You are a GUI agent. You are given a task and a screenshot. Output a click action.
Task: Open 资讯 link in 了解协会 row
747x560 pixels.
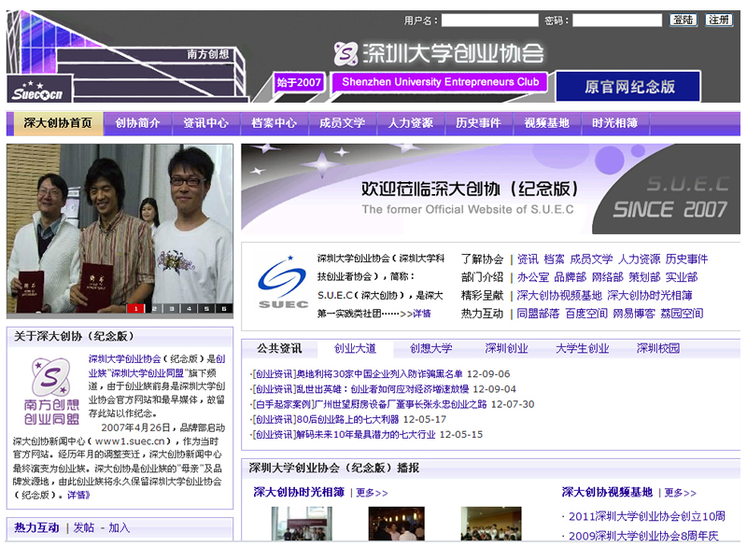(x=528, y=259)
